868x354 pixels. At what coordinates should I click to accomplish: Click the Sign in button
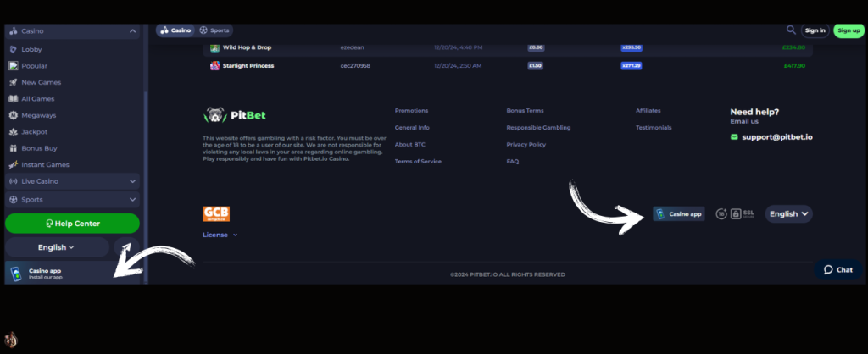coord(815,30)
